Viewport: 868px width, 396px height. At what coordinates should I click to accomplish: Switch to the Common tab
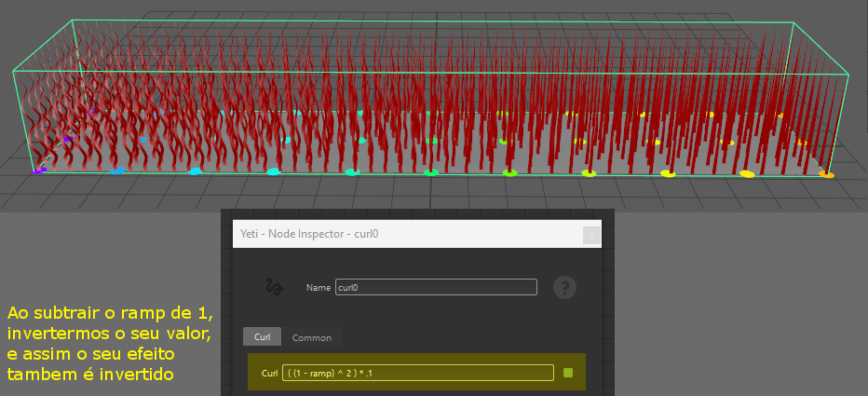click(x=311, y=337)
